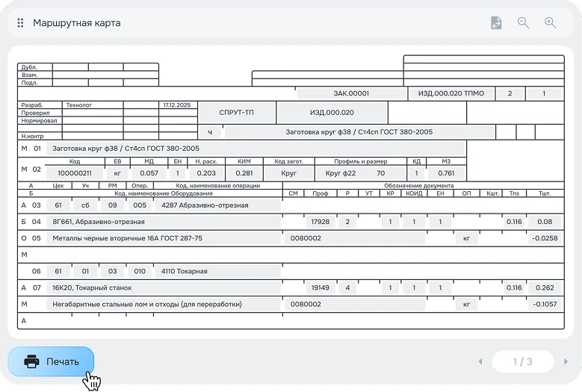Select operation 4287 Абразивно-отрезная

click(x=217, y=205)
